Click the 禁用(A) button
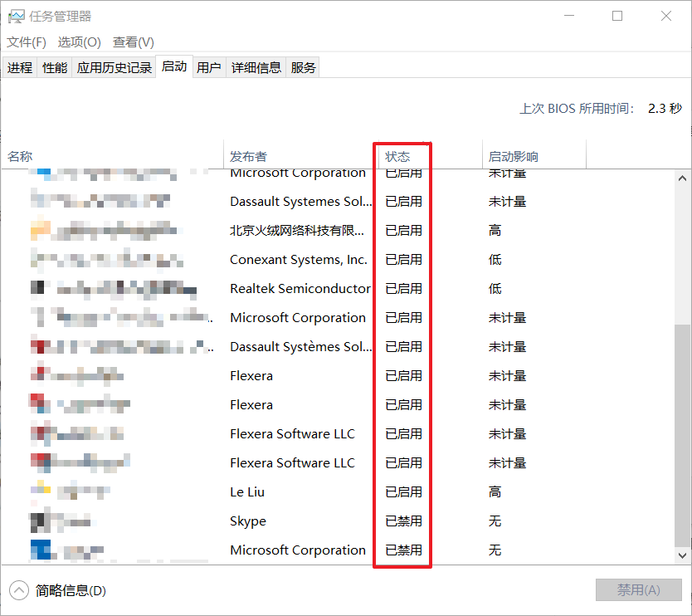 pos(638,589)
